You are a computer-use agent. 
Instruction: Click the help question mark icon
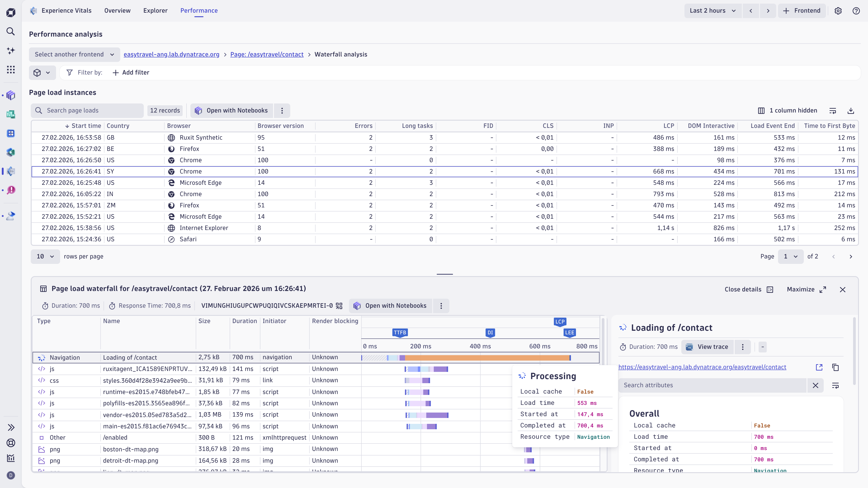(x=856, y=11)
